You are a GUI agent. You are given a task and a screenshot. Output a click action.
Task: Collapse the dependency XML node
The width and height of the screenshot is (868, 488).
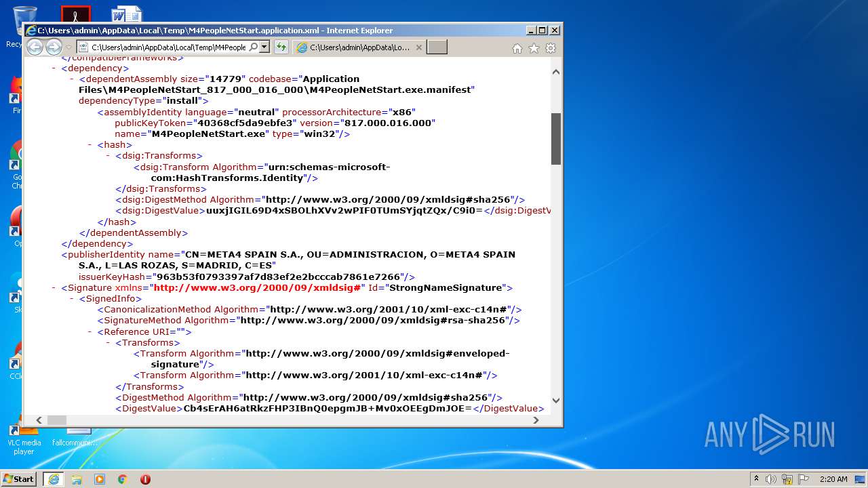point(54,68)
